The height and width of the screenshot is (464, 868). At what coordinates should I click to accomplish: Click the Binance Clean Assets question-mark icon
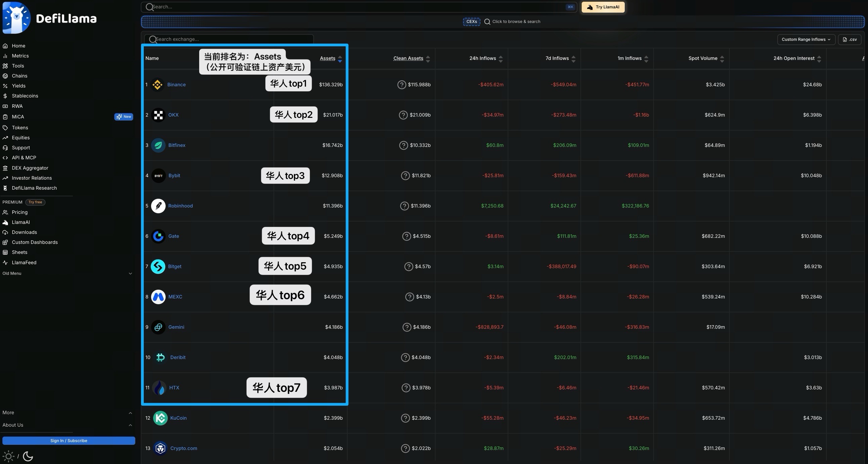(x=401, y=85)
